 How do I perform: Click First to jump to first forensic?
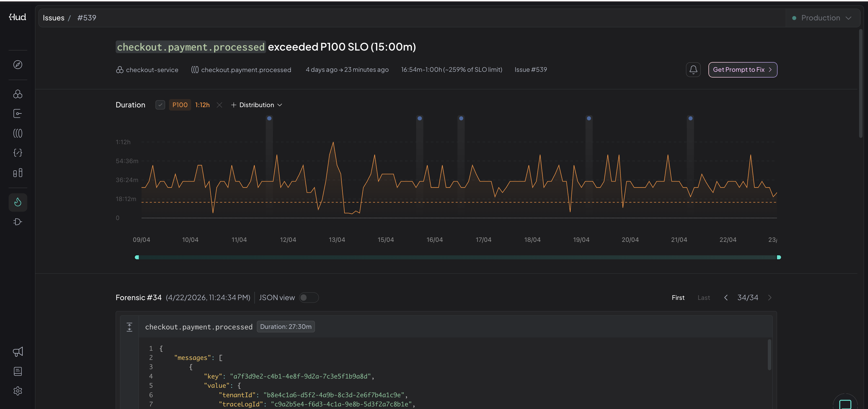point(678,297)
